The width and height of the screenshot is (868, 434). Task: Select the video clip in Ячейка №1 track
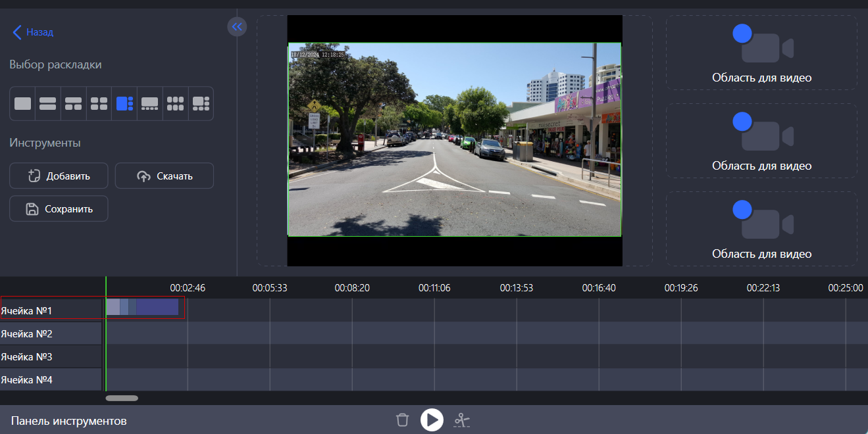click(x=143, y=308)
